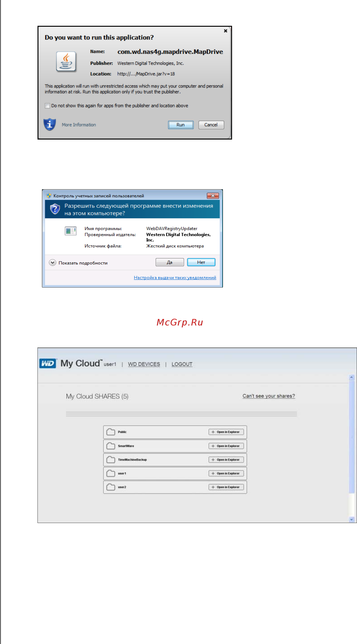Click the 'SmartWare' share name
The width and height of the screenshot is (357, 644).
click(x=126, y=446)
